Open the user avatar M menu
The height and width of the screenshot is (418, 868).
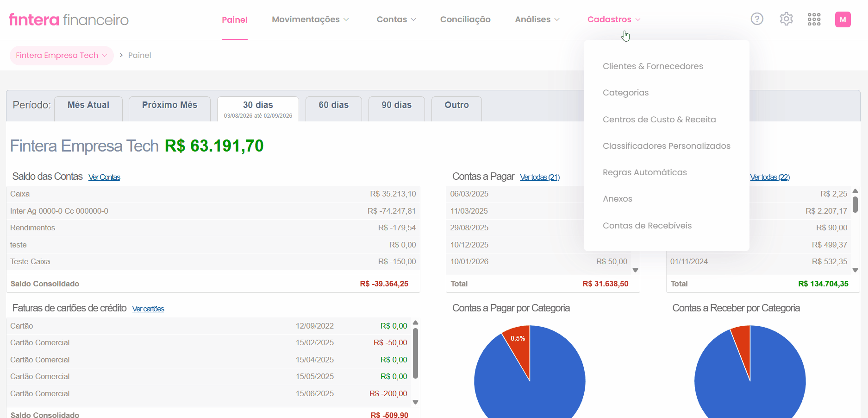point(843,19)
